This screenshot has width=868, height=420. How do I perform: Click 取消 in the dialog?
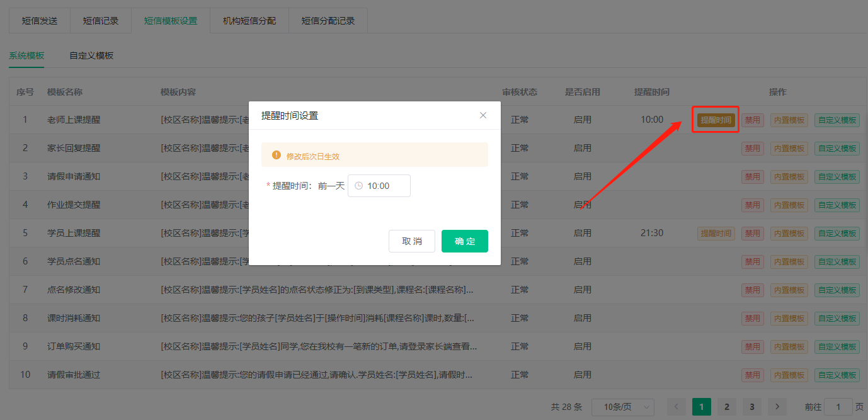tap(412, 241)
